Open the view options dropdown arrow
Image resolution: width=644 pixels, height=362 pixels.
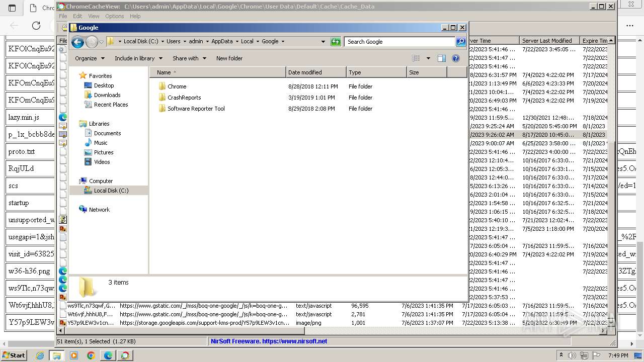(428, 58)
